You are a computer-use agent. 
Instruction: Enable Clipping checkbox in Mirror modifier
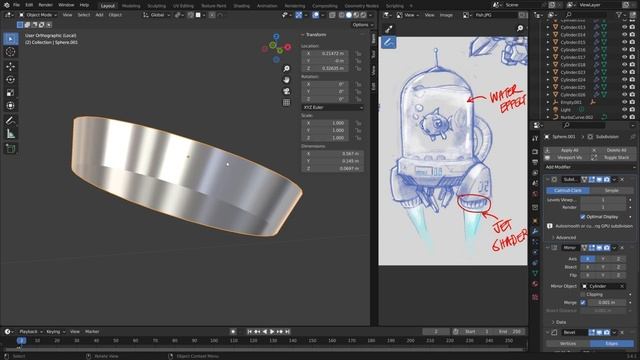point(583,294)
